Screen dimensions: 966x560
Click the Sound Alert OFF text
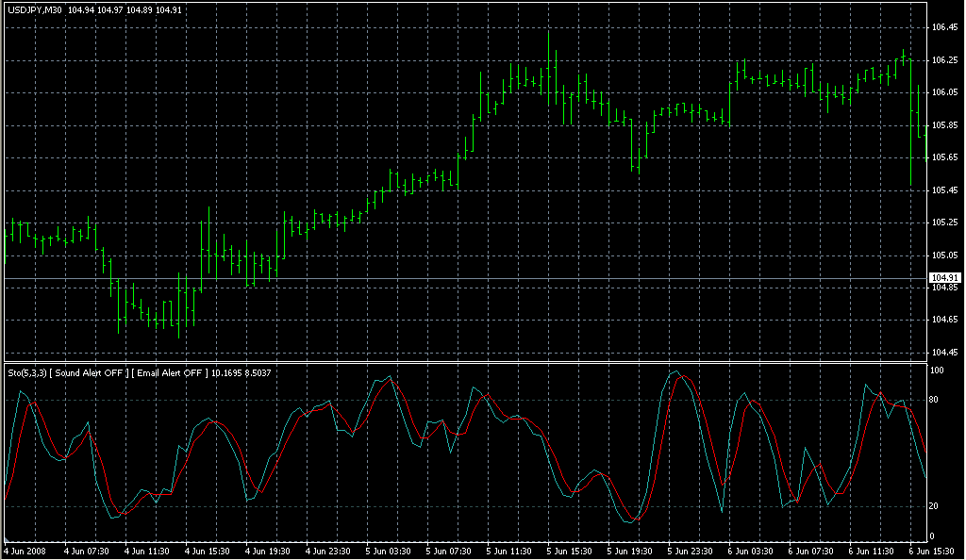point(86,372)
